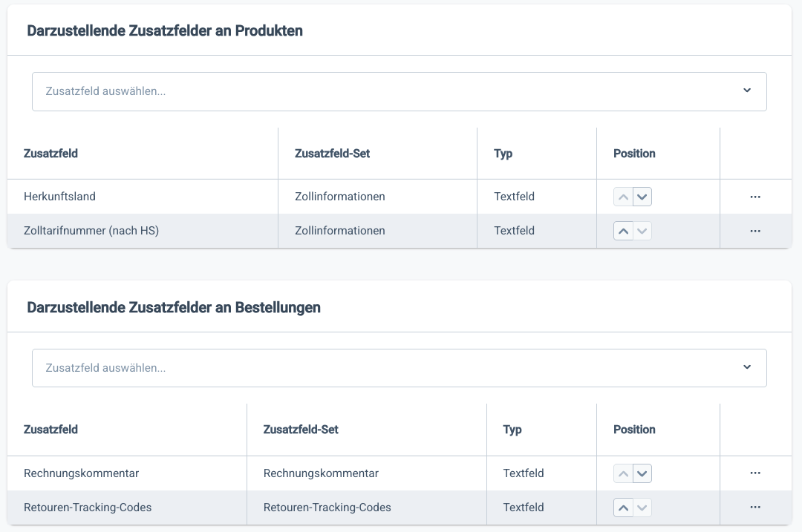Open the product Zusatzfeld auswählen dropdown
This screenshot has height=532, width=802.
click(x=386, y=91)
